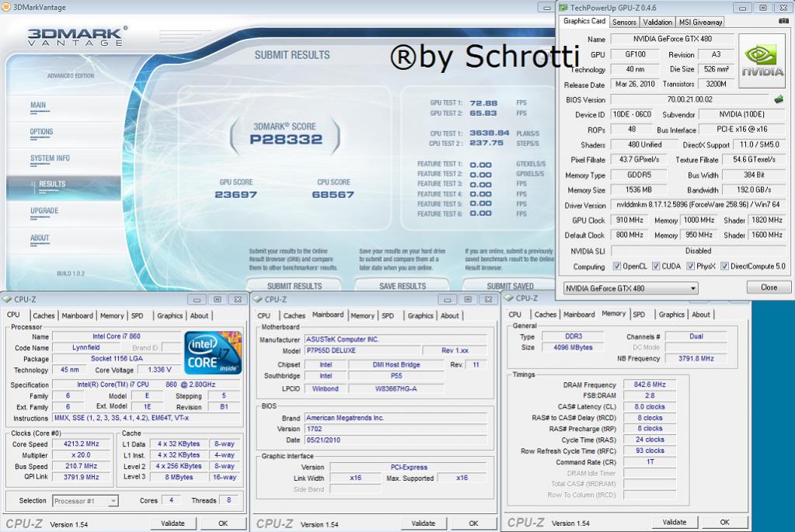Screen dimensions: 795x532
Task: Click the motherboard model P7P55D DELUXE
Action: coord(362,350)
